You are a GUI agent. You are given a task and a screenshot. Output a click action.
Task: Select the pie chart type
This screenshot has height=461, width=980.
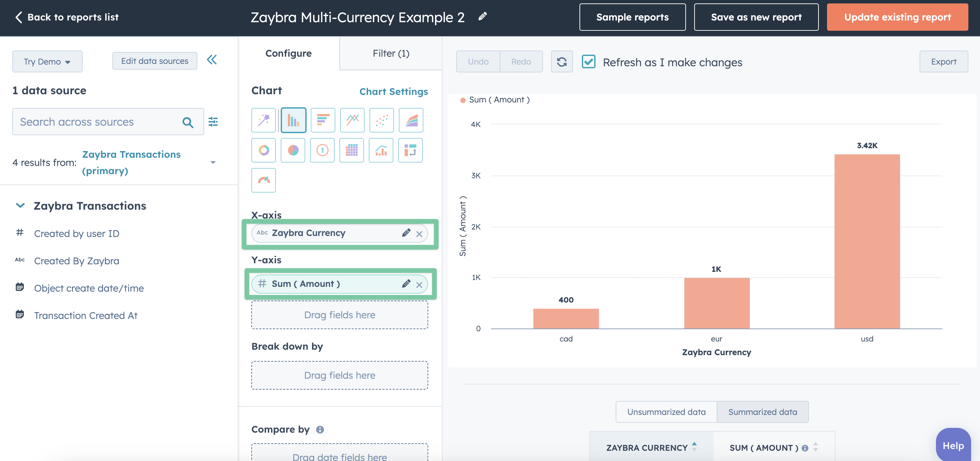pos(293,150)
